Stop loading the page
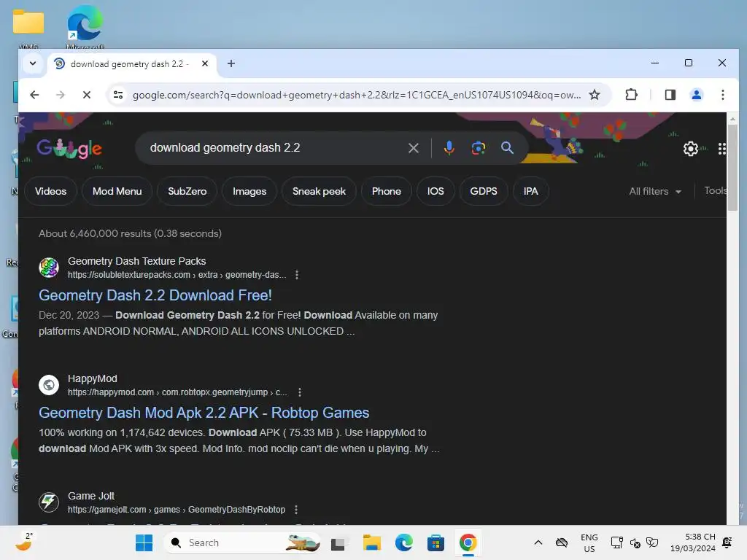747x560 pixels. [x=87, y=95]
